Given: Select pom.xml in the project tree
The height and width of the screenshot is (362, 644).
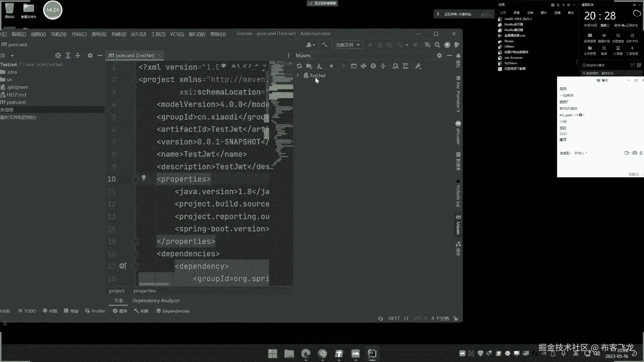Looking at the screenshot, I should [x=16, y=102].
